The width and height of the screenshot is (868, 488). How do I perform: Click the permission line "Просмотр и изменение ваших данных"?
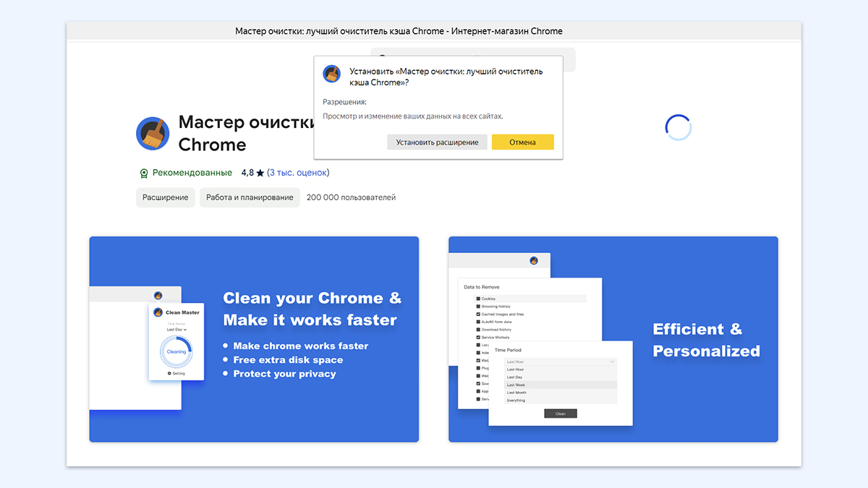click(x=412, y=116)
